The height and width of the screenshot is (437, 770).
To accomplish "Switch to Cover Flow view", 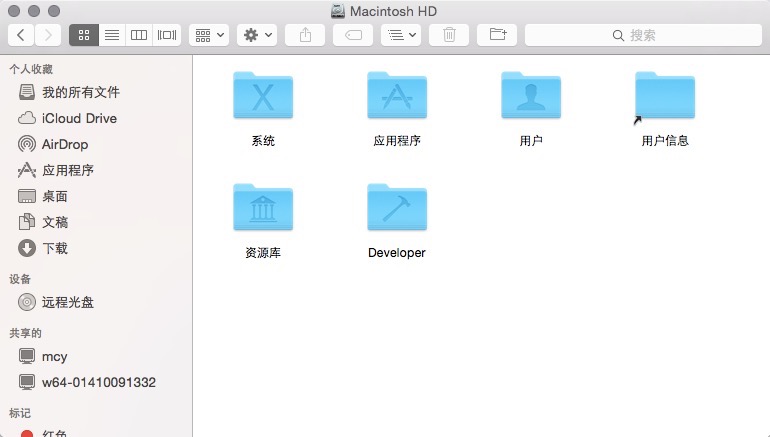I will click(x=167, y=35).
